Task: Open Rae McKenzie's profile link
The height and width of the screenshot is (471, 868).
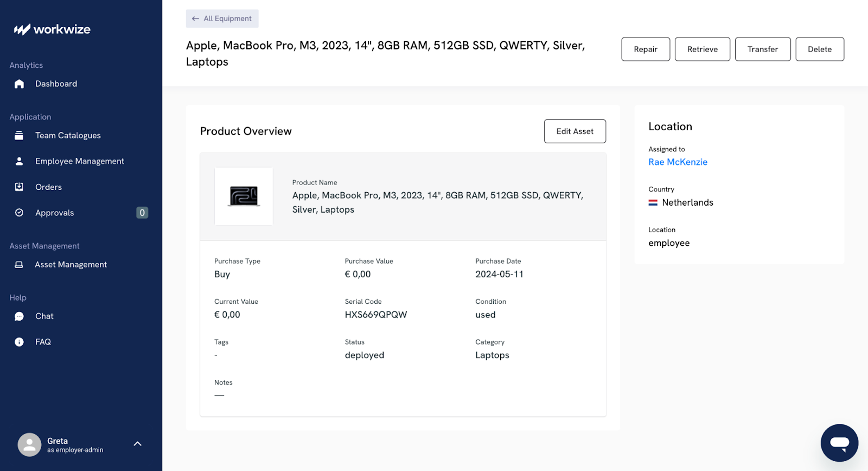Action: pos(678,162)
